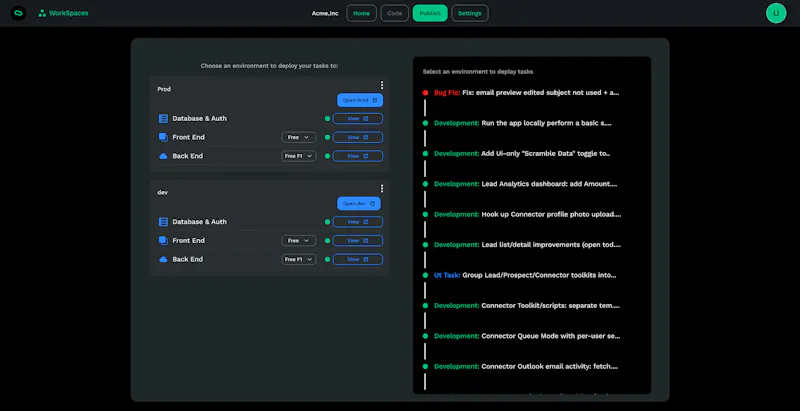Select the Lead Analytics dashboard task
The width and height of the screenshot is (800, 411).
coord(526,184)
